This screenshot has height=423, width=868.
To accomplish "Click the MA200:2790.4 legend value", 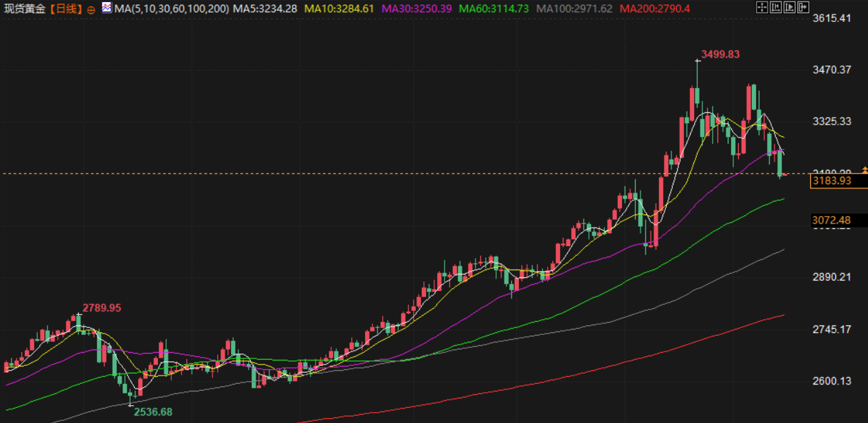I will pyautogui.click(x=654, y=8).
